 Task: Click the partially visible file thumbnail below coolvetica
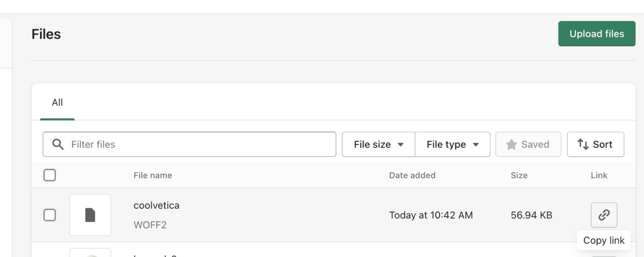[90, 254]
